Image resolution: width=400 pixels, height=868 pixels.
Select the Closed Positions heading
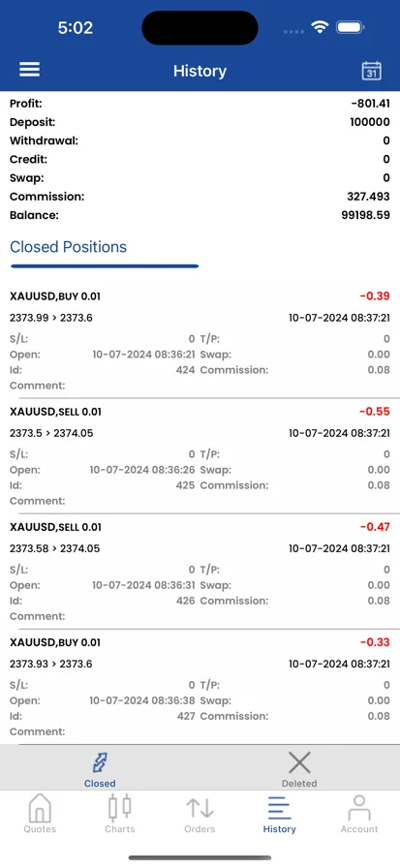coord(68,247)
